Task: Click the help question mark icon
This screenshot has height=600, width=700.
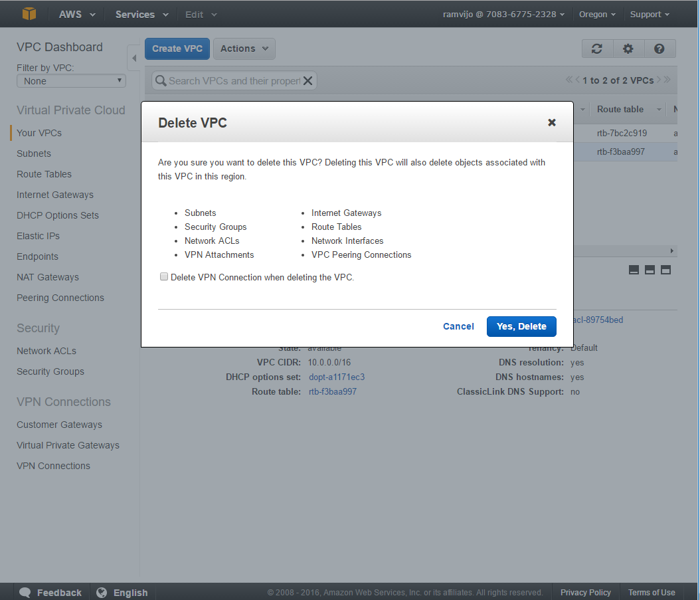Action: pos(660,49)
